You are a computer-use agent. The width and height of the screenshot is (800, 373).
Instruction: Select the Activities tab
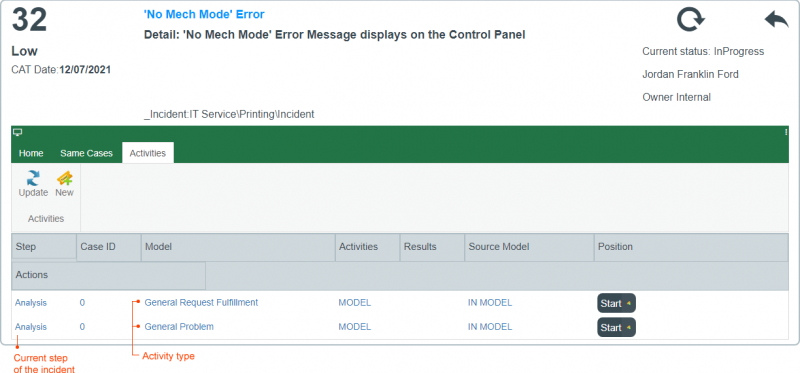tap(147, 153)
